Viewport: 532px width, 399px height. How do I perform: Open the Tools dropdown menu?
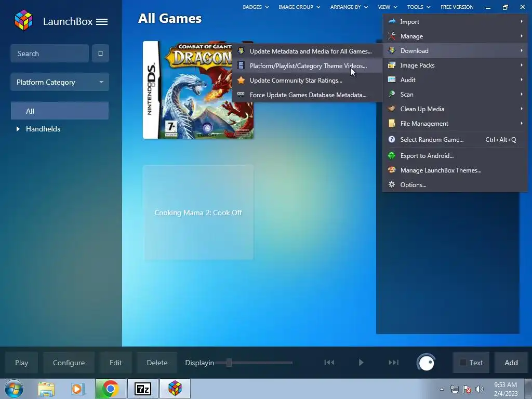pos(419,7)
